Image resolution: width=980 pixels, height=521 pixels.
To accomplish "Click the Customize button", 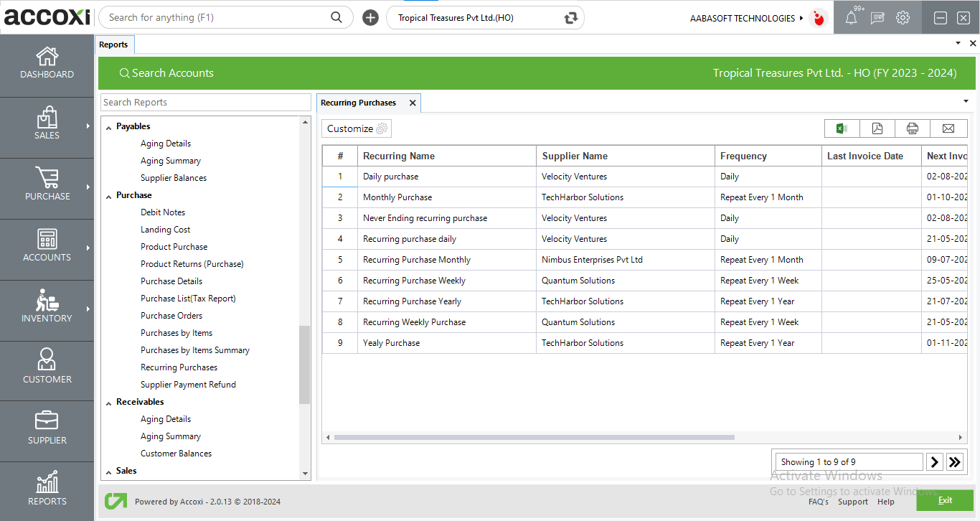I will click(x=357, y=128).
